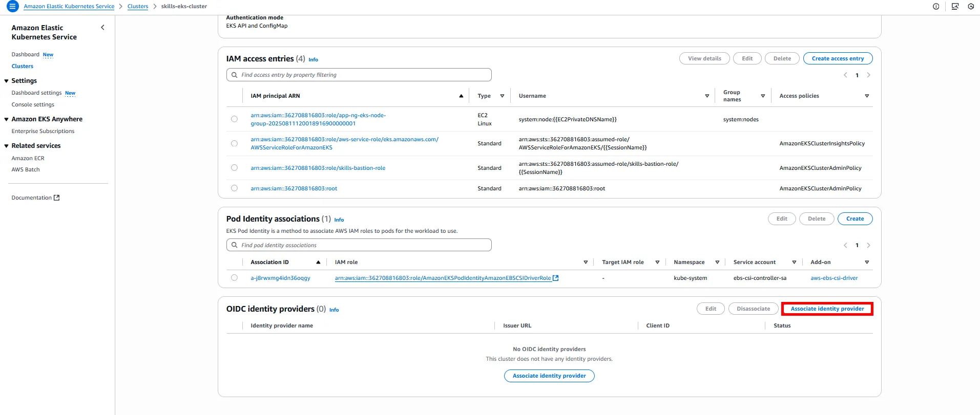Open the skills-bastion-role ARN link

point(318,168)
